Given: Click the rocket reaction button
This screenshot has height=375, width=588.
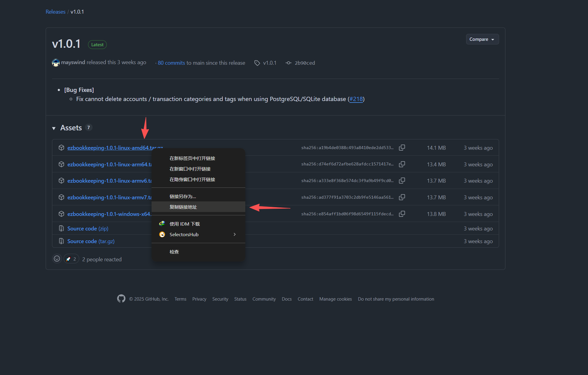Looking at the screenshot, I should (71, 259).
